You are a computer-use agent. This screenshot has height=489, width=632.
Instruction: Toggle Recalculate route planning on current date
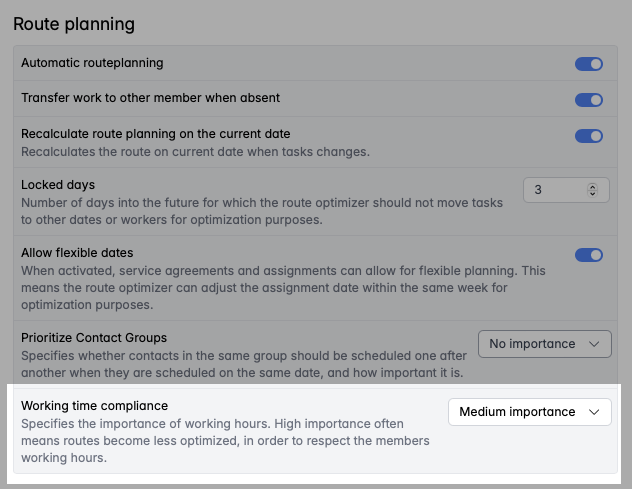coord(589,136)
